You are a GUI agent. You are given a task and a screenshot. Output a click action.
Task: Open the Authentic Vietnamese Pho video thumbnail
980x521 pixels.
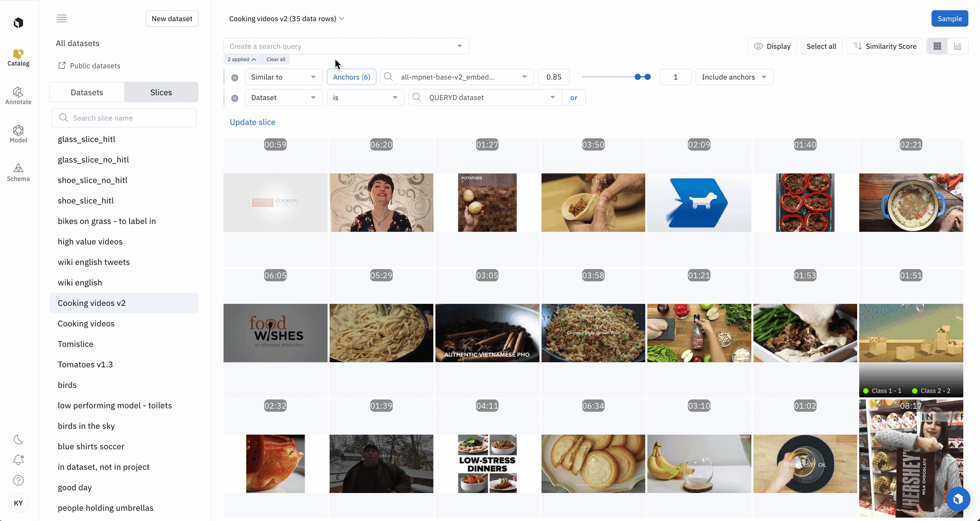point(487,333)
